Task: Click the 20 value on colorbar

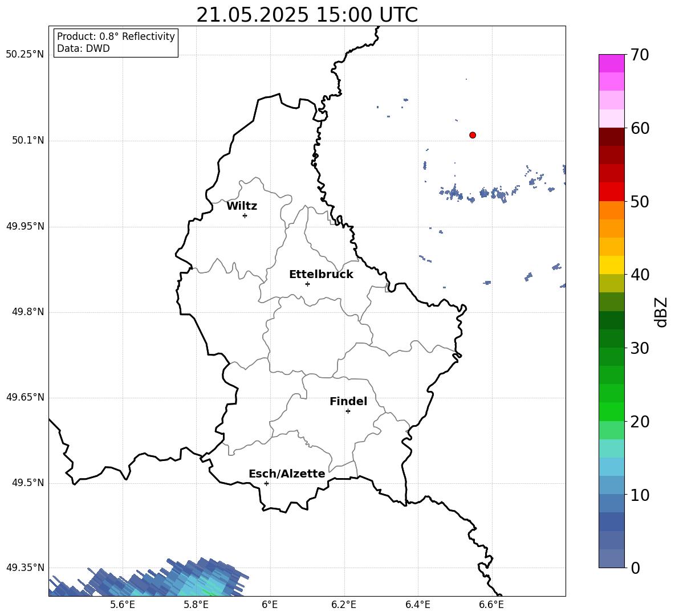Action: pos(640,422)
